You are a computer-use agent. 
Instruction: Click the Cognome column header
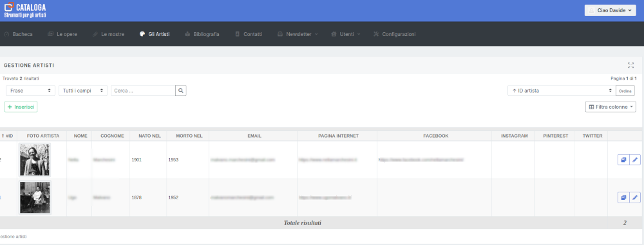(x=112, y=136)
